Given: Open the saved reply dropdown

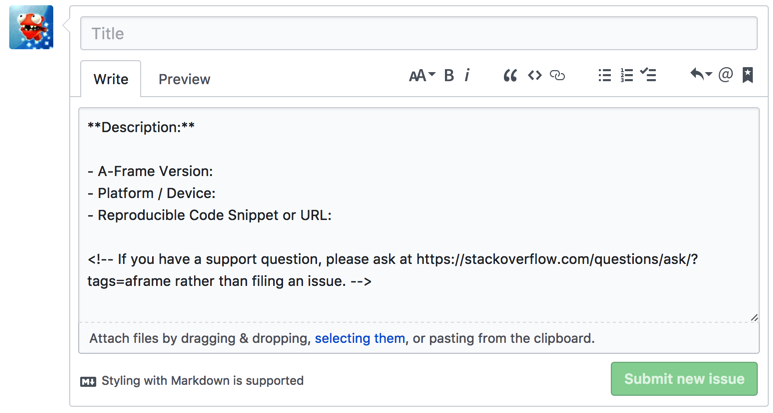Looking at the screenshot, I should [x=701, y=75].
